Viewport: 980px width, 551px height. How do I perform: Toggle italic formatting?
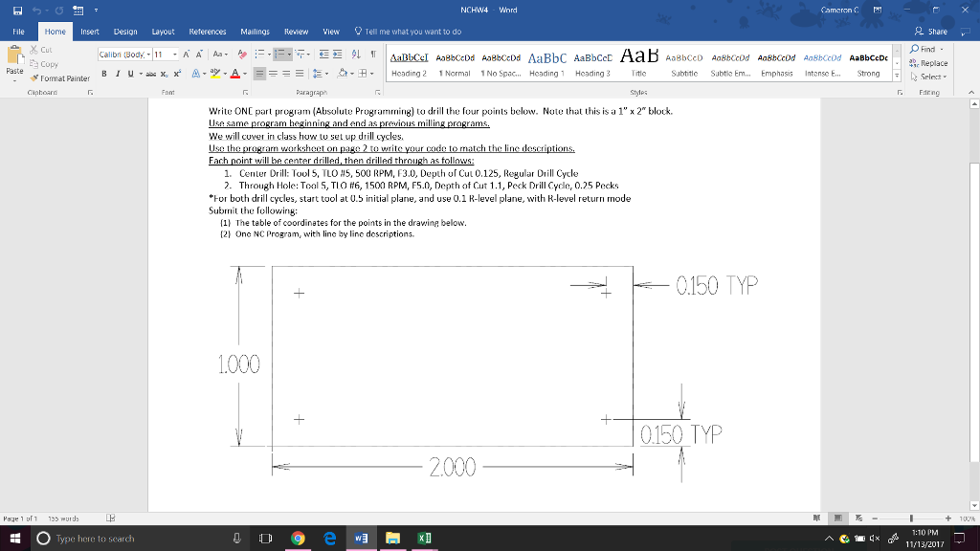coord(117,74)
